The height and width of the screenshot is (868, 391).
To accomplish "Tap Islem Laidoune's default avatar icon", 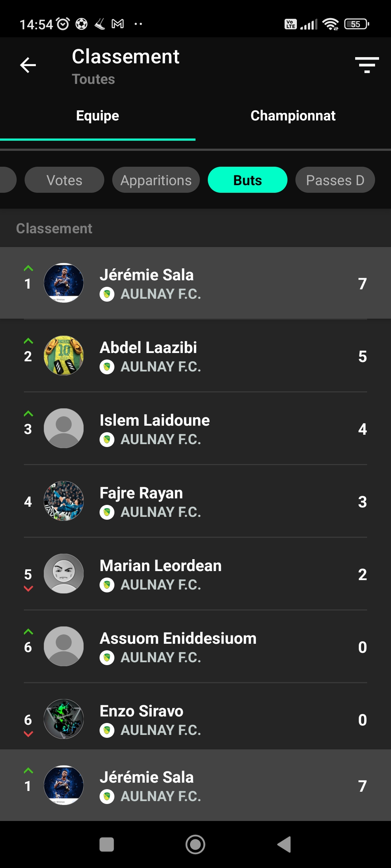I will (x=64, y=428).
